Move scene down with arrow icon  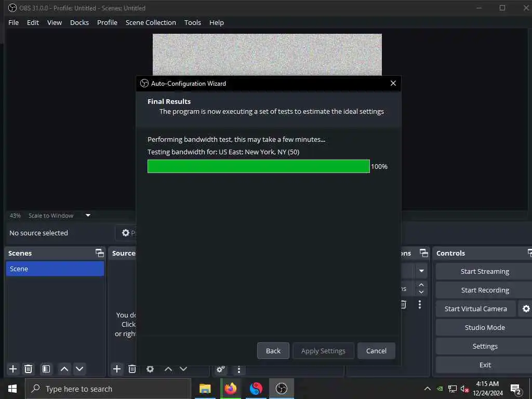pos(79,369)
